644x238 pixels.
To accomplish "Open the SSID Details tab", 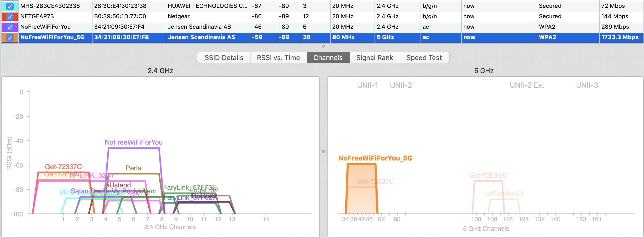I will [224, 58].
